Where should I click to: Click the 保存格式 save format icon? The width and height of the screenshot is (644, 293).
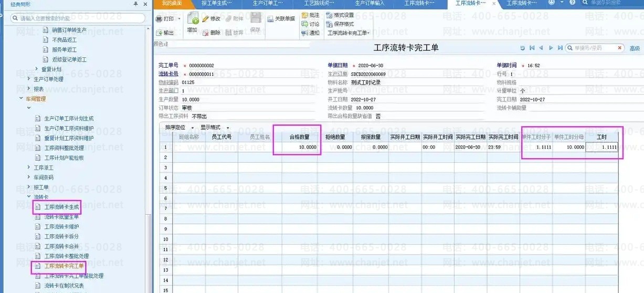click(329, 24)
